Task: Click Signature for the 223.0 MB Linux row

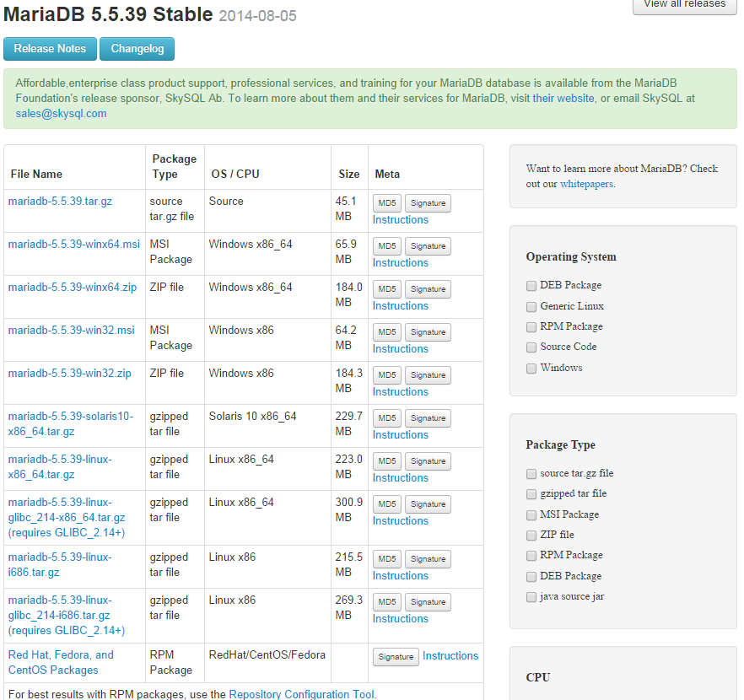Action: coord(428,461)
